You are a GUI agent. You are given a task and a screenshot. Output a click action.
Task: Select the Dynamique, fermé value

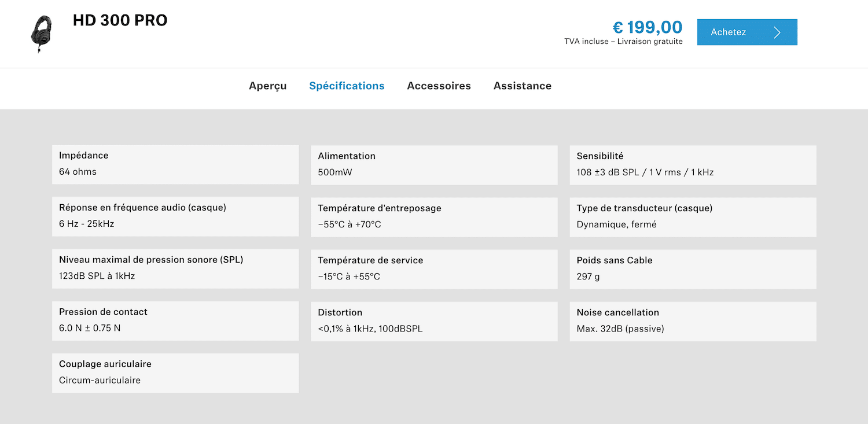pos(617,224)
